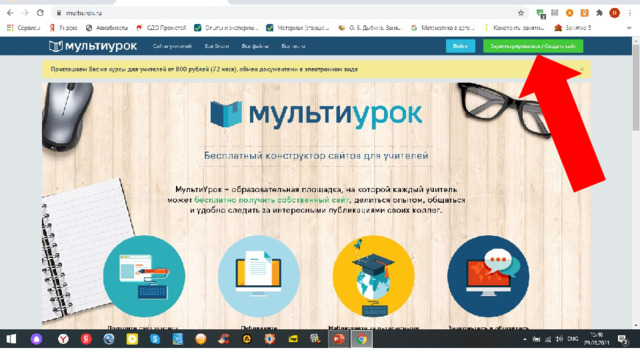This screenshot has height=360, width=640.
Task: Click the Мультиурок logo in navigation bar
Action: 93,46
